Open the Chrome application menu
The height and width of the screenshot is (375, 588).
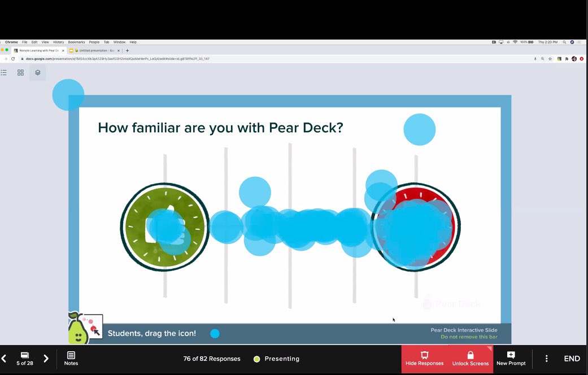tap(11, 42)
